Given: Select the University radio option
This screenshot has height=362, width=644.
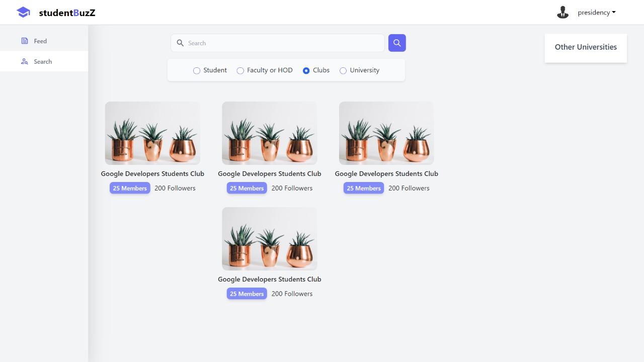Looking at the screenshot, I should click(x=343, y=70).
